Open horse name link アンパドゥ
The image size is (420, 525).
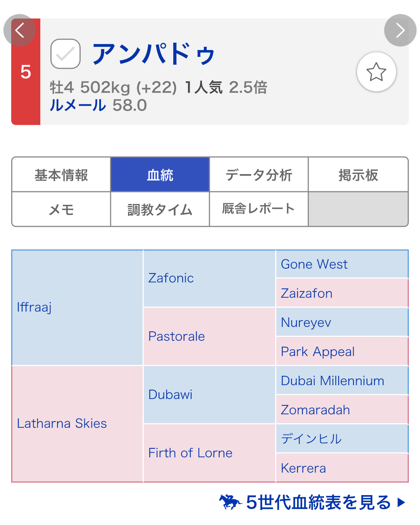pyautogui.click(x=153, y=54)
